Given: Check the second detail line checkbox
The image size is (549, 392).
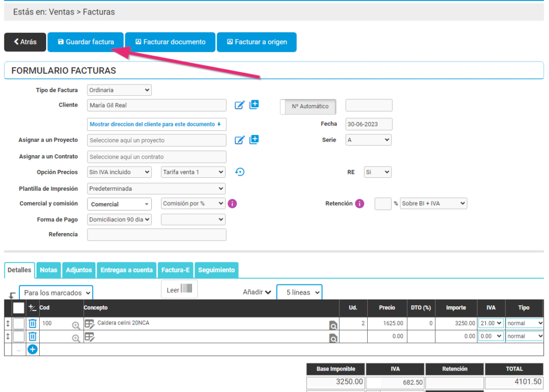Looking at the screenshot, I should pyautogui.click(x=20, y=336).
